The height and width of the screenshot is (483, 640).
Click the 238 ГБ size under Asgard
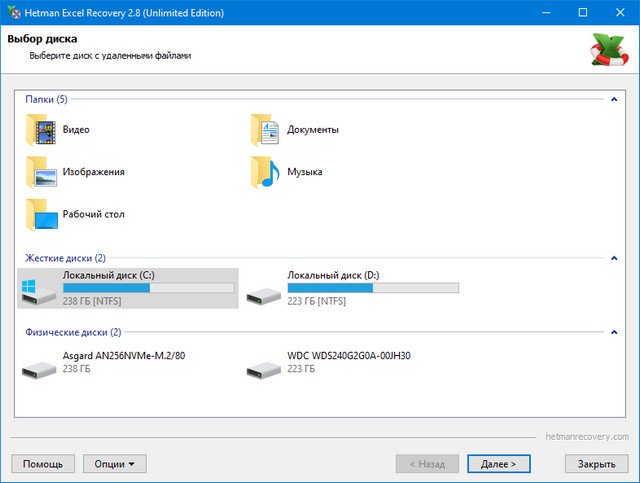(x=76, y=369)
